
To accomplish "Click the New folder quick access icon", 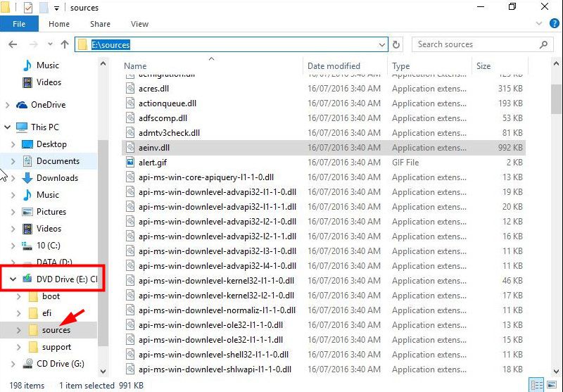I will point(44,8).
